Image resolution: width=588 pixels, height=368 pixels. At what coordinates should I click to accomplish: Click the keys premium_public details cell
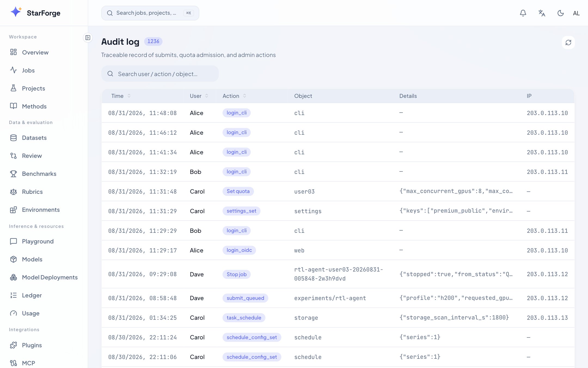pos(456,211)
